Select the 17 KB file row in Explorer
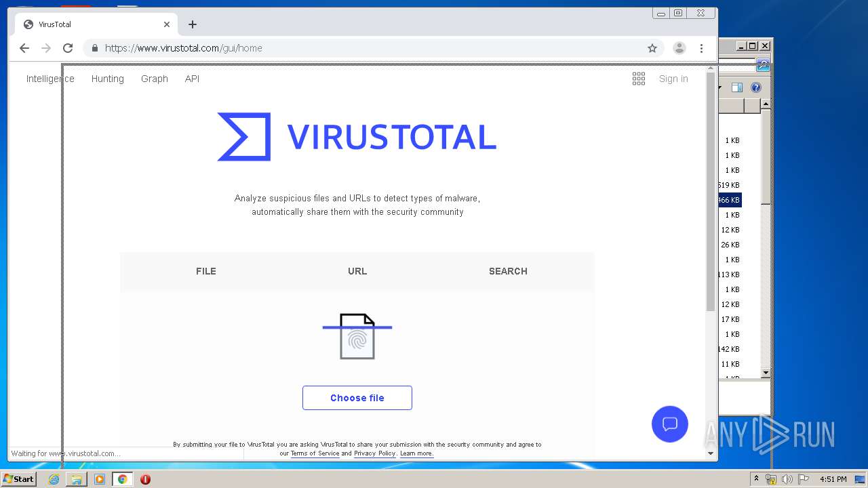This screenshot has width=868, height=488. pyautogui.click(x=730, y=319)
